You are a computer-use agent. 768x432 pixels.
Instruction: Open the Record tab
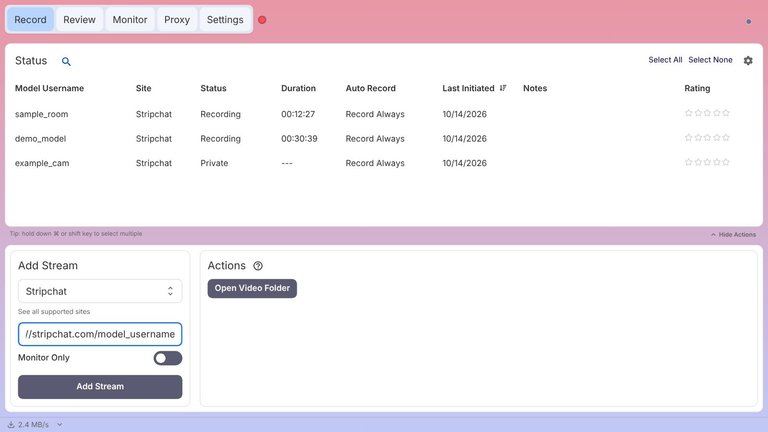30,20
